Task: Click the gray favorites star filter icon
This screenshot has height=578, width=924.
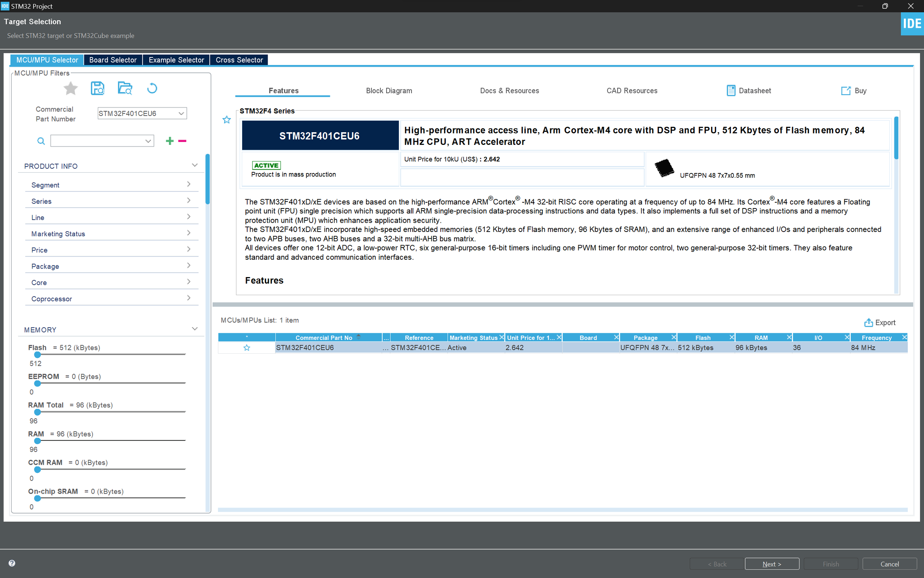Action: (x=70, y=89)
